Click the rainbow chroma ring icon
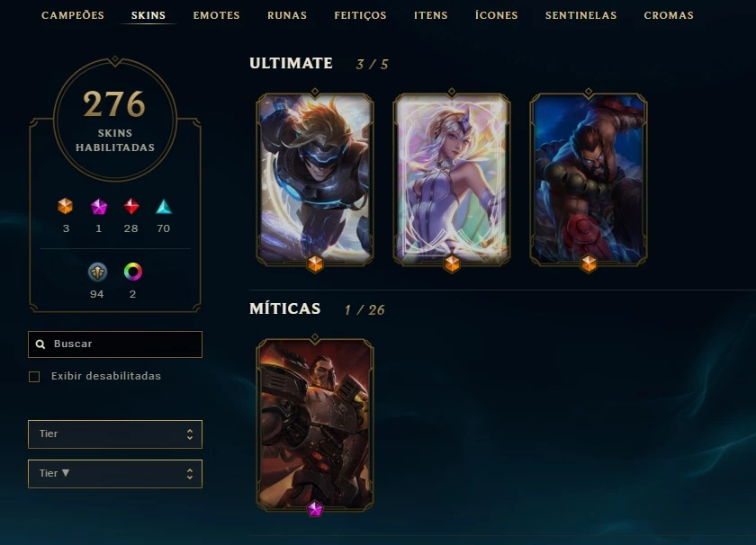756x545 pixels. point(132,272)
